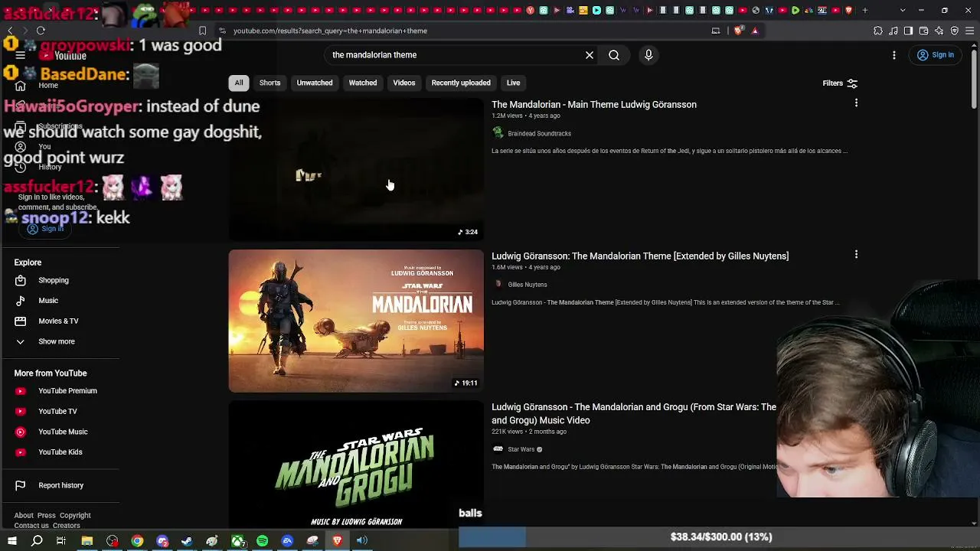Image resolution: width=980 pixels, height=551 pixels.
Task: Open Brave Rewards triangle icon
Action: tap(755, 31)
